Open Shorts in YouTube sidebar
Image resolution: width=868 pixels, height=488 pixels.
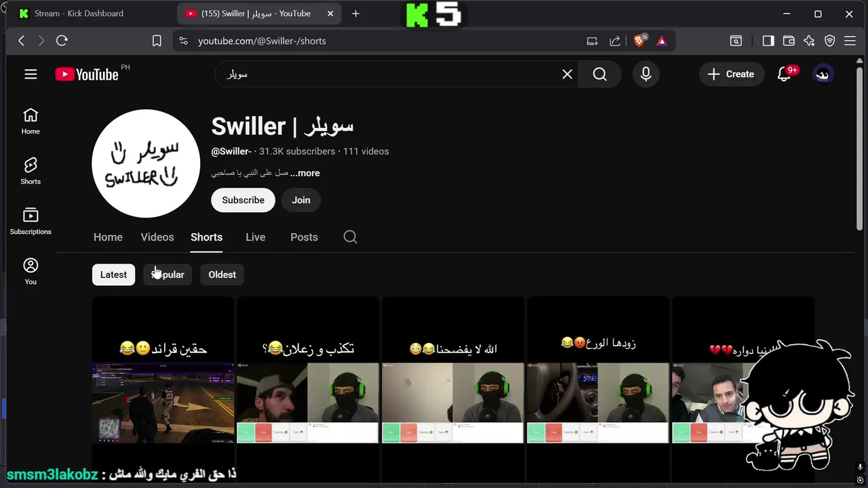(x=31, y=171)
